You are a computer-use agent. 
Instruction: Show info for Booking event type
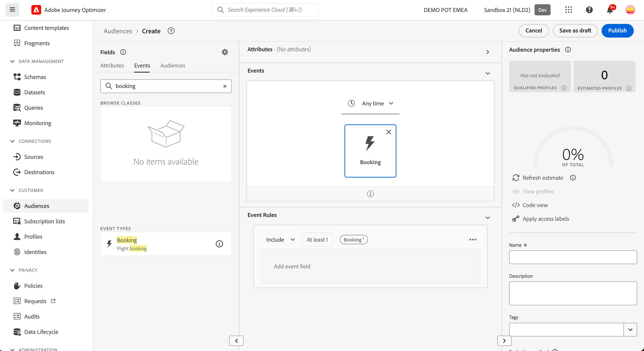click(219, 244)
